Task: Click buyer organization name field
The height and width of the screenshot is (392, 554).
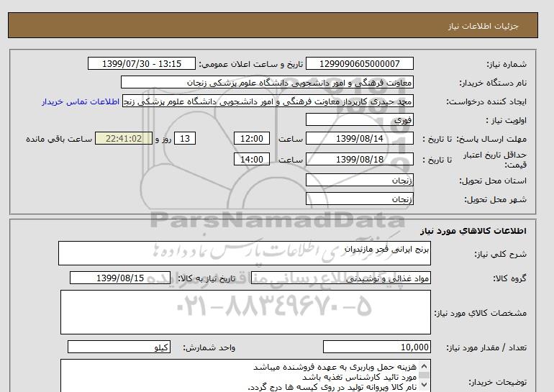Action: pos(267,82)
